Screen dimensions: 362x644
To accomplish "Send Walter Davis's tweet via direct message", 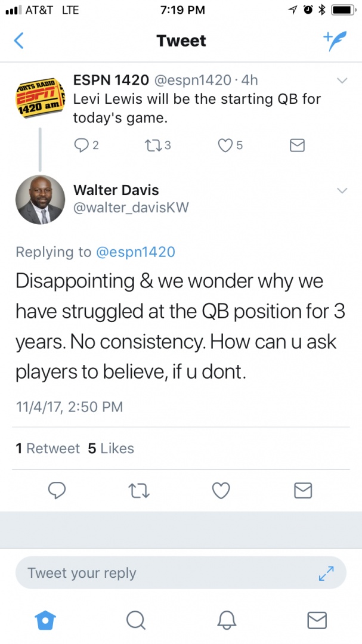I will click(303, 490).
